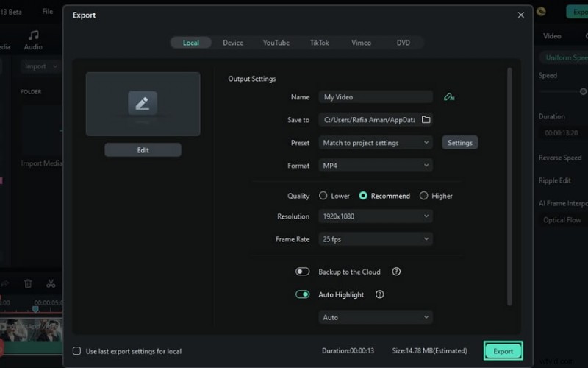Click the Backup to the Cloud help icon
588x368 pixels.
(x=396, y=272)
